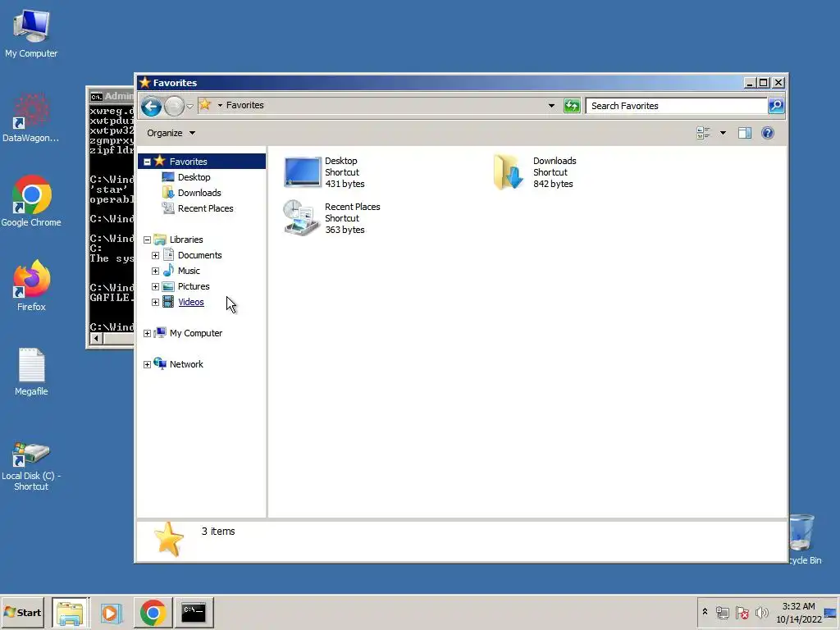Click the '363 bytes' text under Recent Places

pyautogui.click(x=345, y=230)
